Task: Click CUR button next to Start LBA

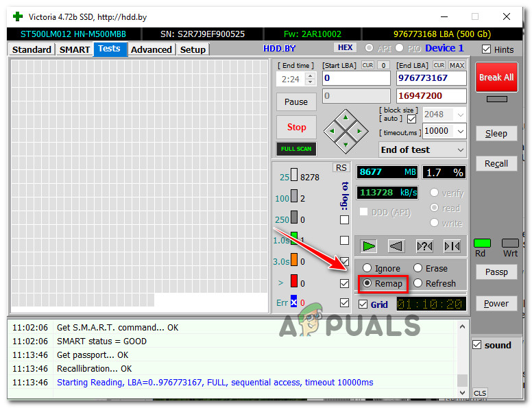Action: point(367,65)
